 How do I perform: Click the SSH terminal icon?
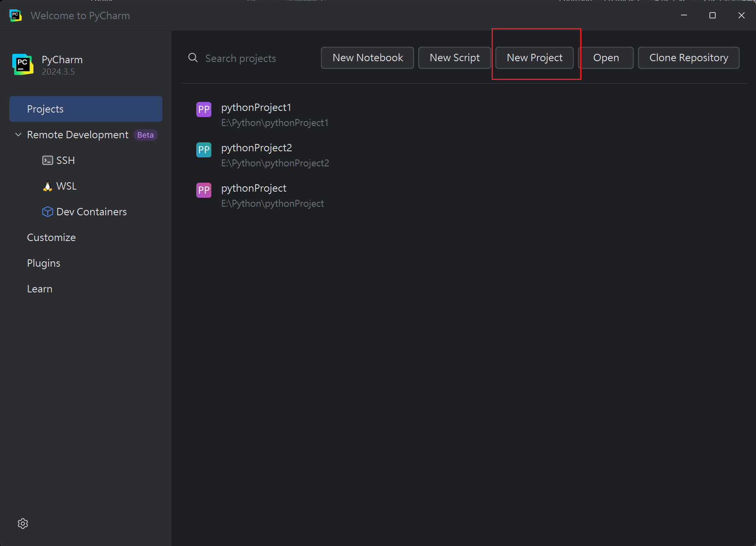[48, 160]
